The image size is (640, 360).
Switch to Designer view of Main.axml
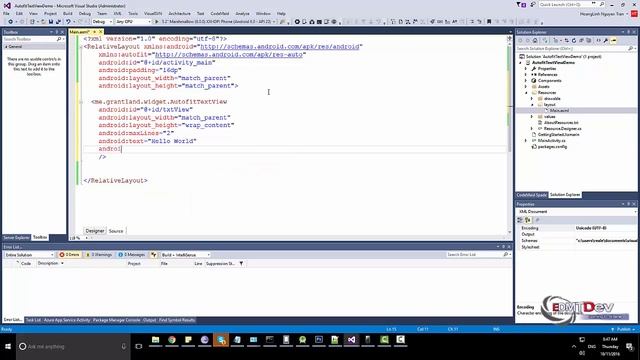click(95, 231)
